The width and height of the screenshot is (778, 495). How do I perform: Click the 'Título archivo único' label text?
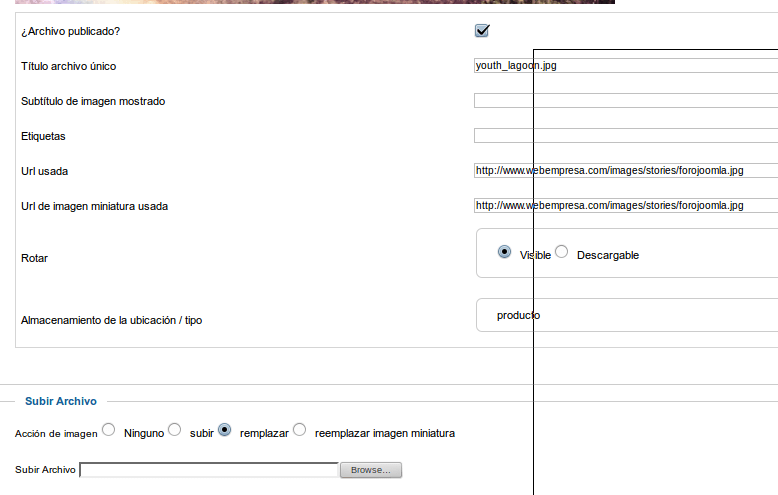pyautogui.click(x=68, y=66)
